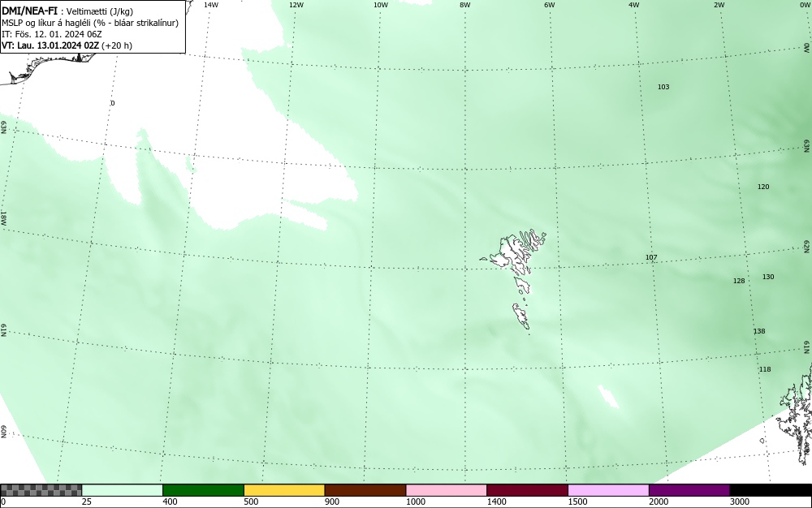Click the 14W longitude label
Screen dimensions: 812x508
[x=211, y=5]
